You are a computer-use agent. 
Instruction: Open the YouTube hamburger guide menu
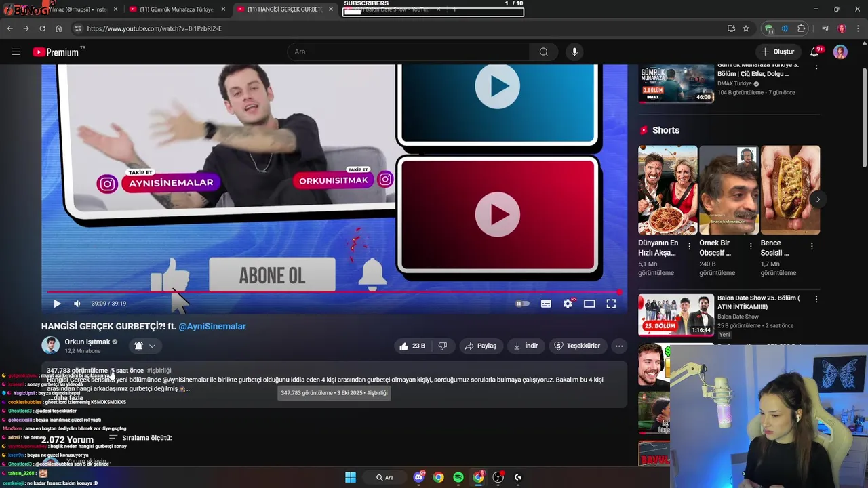(x=16, y=52)
